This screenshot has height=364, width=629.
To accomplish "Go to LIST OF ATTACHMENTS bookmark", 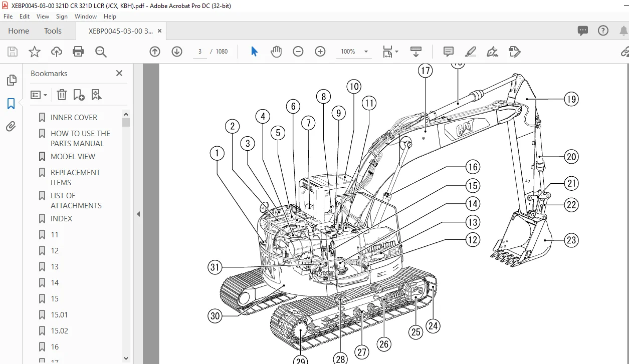I will (x=76, y=200).
